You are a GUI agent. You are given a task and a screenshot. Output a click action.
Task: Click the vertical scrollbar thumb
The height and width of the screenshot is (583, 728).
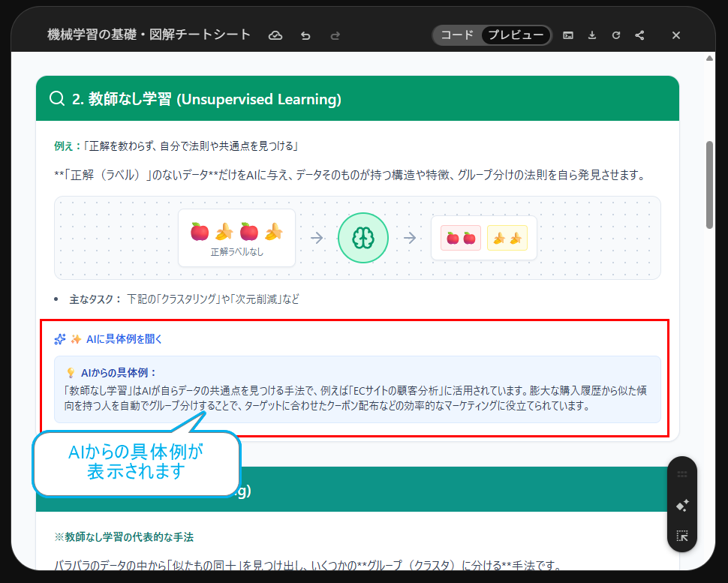click(709, 185)
